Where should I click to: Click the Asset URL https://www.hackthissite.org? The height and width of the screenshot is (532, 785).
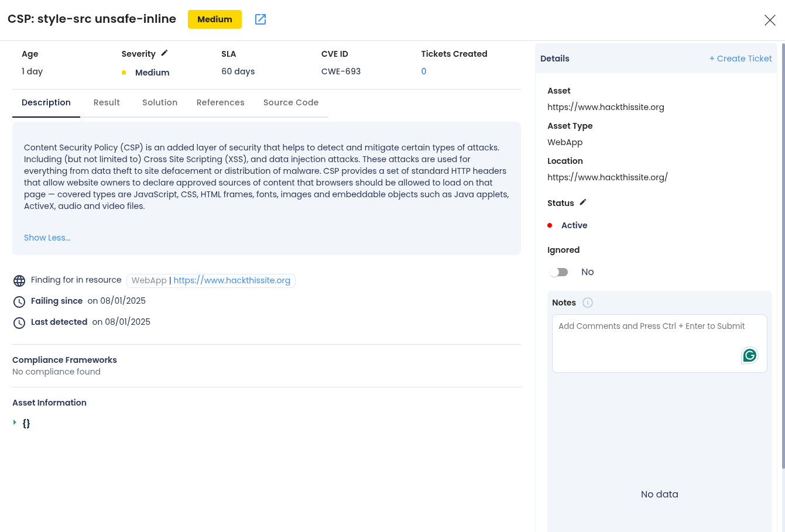[x=606, y=107]
